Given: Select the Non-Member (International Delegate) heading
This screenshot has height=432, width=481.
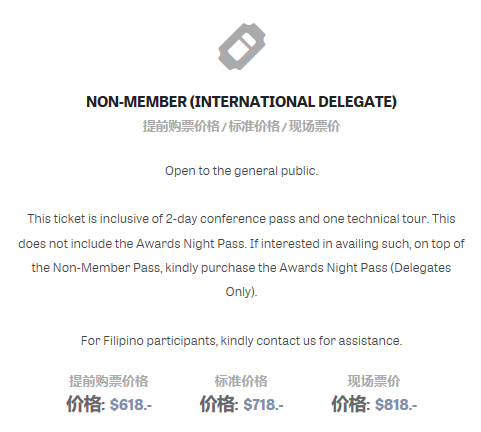Looking at the screenshot, I should (241, 102).
